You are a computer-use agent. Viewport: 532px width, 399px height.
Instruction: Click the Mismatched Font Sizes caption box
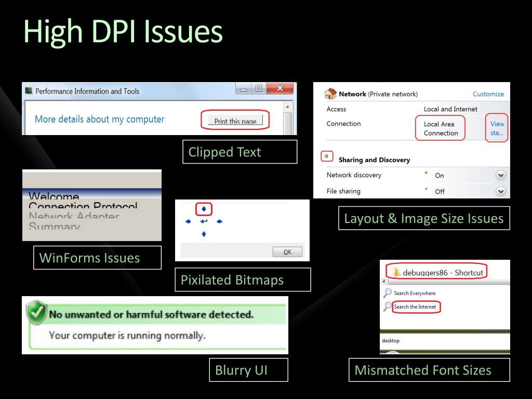click(x=429, y=370)
